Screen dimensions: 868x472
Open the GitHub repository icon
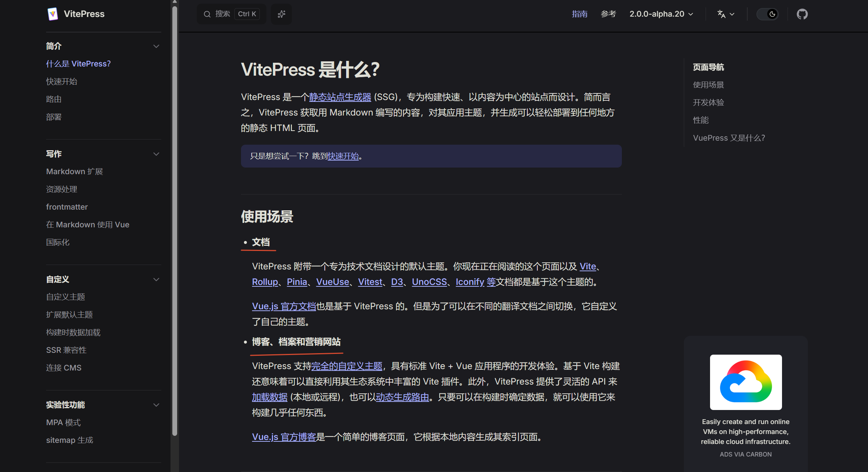(802, 14)
